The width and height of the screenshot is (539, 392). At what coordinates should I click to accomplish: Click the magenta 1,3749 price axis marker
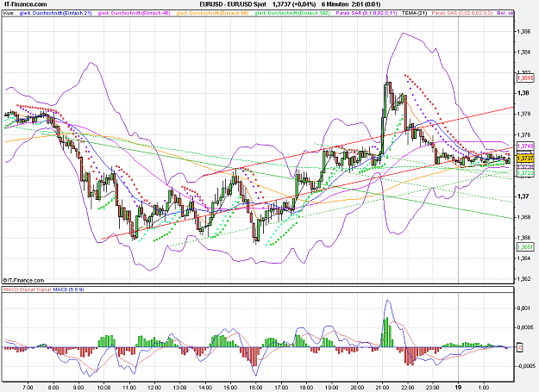525,146
